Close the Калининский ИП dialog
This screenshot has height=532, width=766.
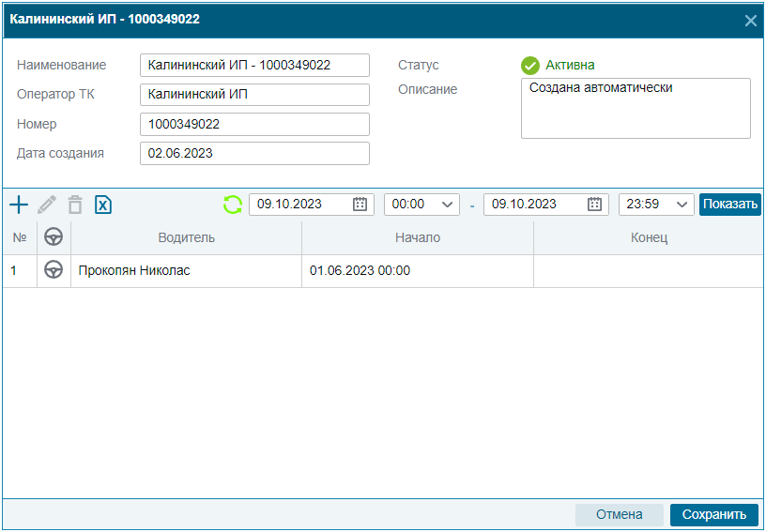point(750,20)
